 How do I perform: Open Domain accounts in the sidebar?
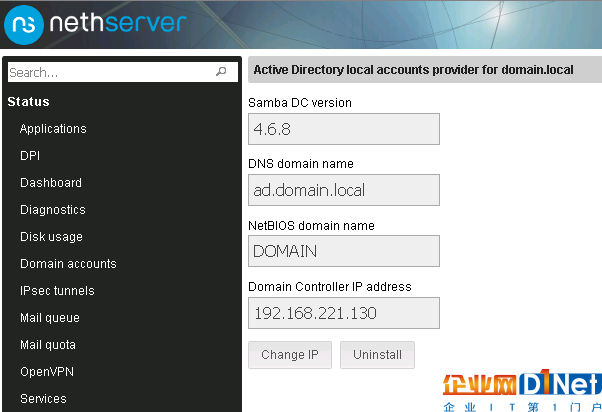point(68,264)
